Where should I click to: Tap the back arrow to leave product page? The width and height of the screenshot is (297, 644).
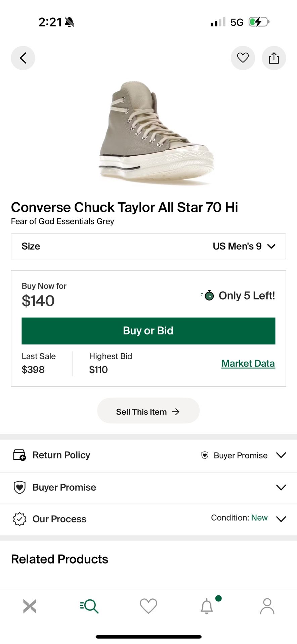point(23,58)
